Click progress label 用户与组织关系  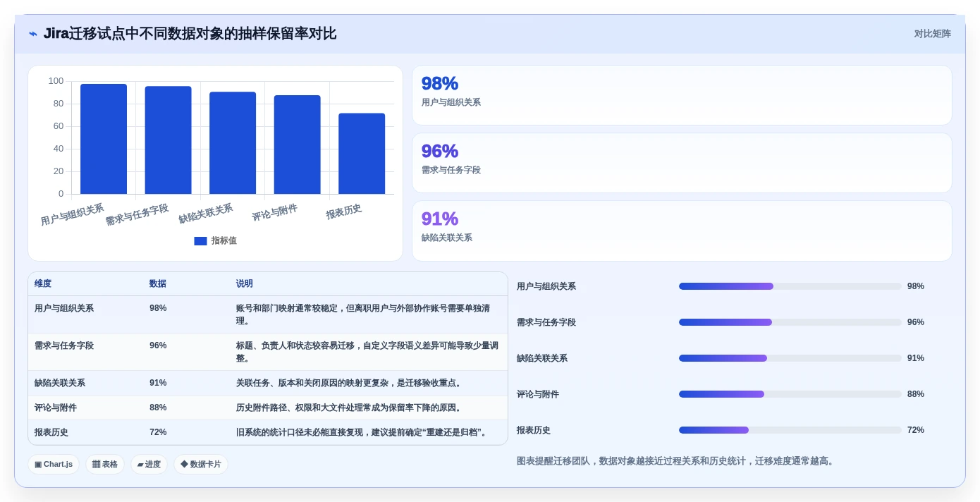[546, 286]
